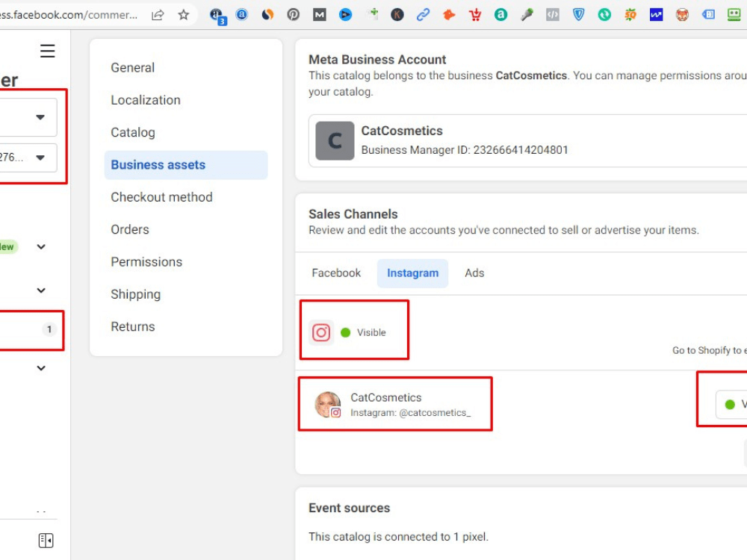Viewport: 747px width, 560px height.
Task: Click the tiger face extension icon
Action: 682,15
